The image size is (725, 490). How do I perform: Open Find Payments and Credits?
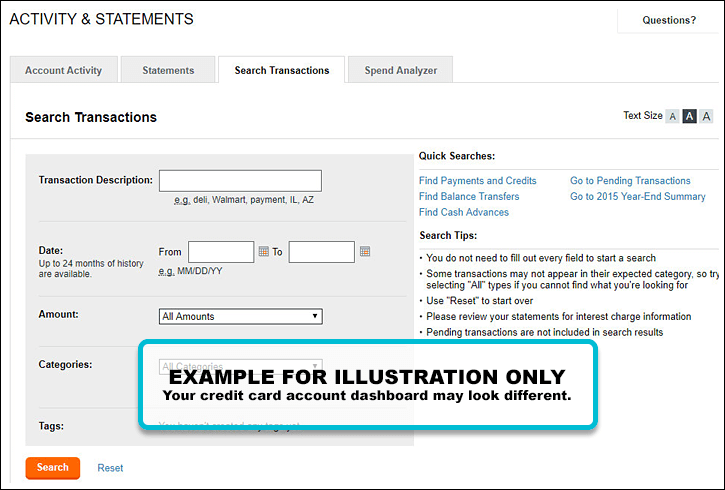click(x=478, y=181)
